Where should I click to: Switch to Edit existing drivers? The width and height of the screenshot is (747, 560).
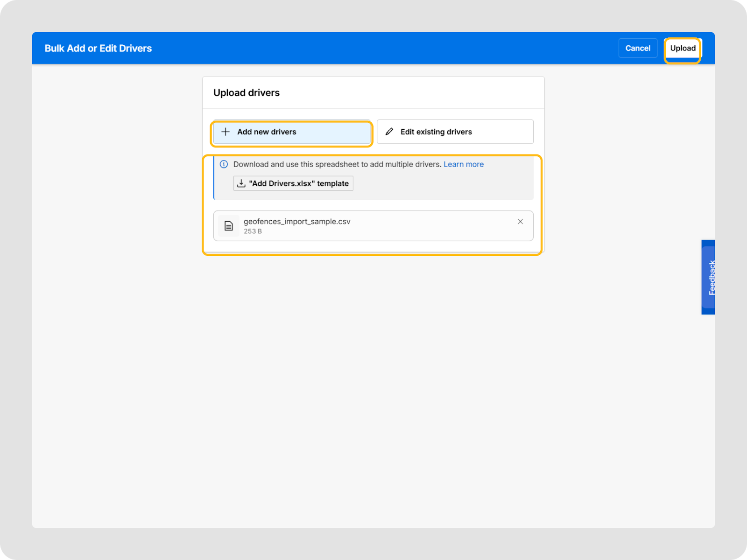pyautogui.click(x=455, y=132)
